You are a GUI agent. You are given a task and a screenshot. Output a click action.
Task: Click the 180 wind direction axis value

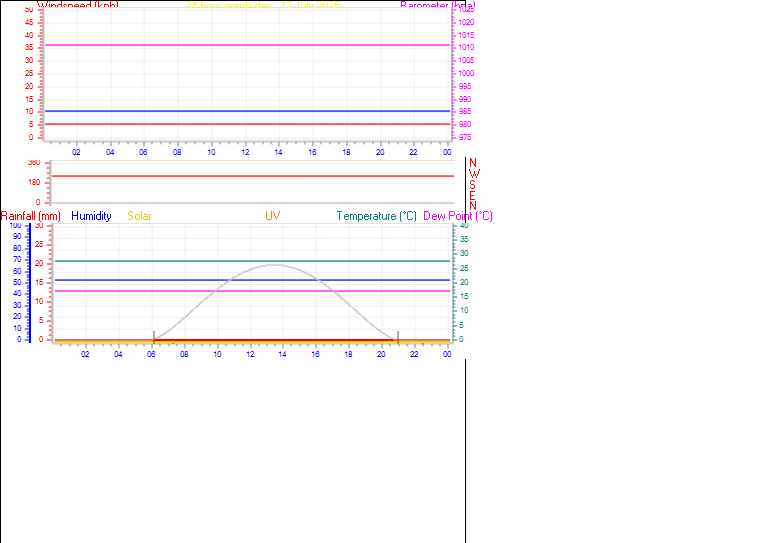(x=34, y=182)
